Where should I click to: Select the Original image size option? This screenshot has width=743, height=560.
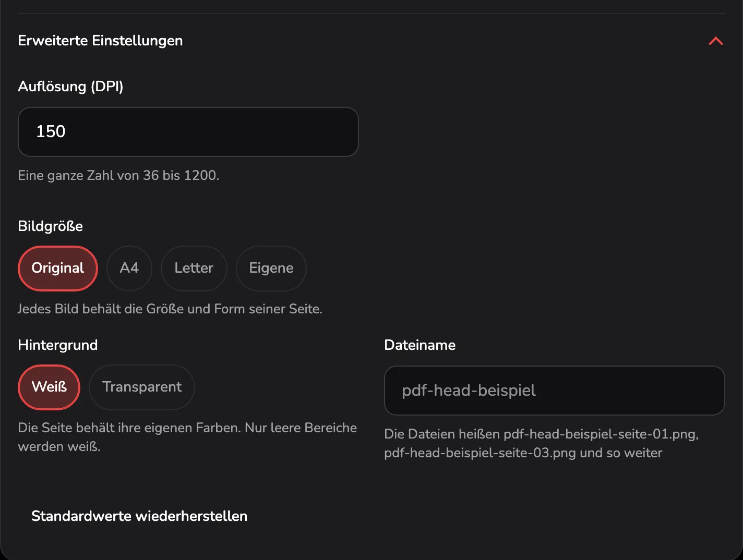(x=58, y=268)
